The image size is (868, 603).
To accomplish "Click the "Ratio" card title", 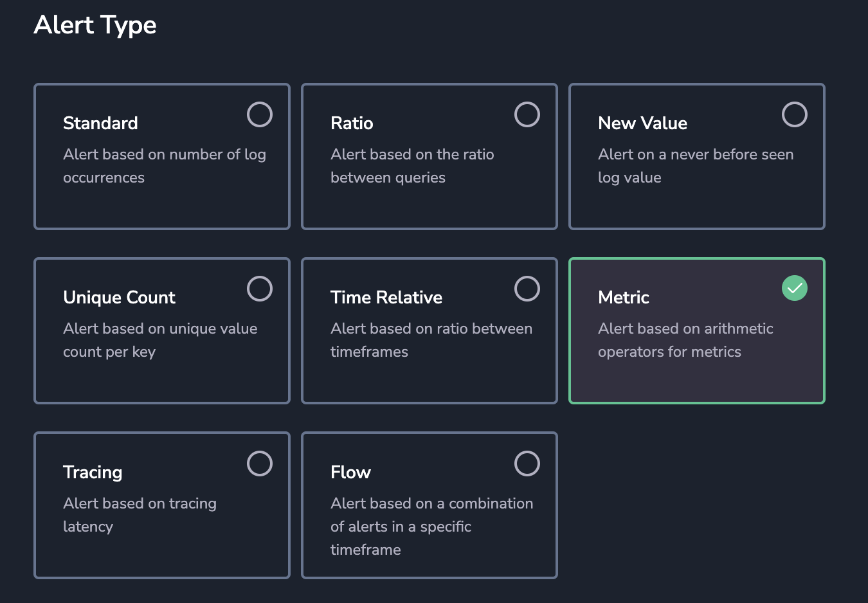I will (x=352, y=123).
